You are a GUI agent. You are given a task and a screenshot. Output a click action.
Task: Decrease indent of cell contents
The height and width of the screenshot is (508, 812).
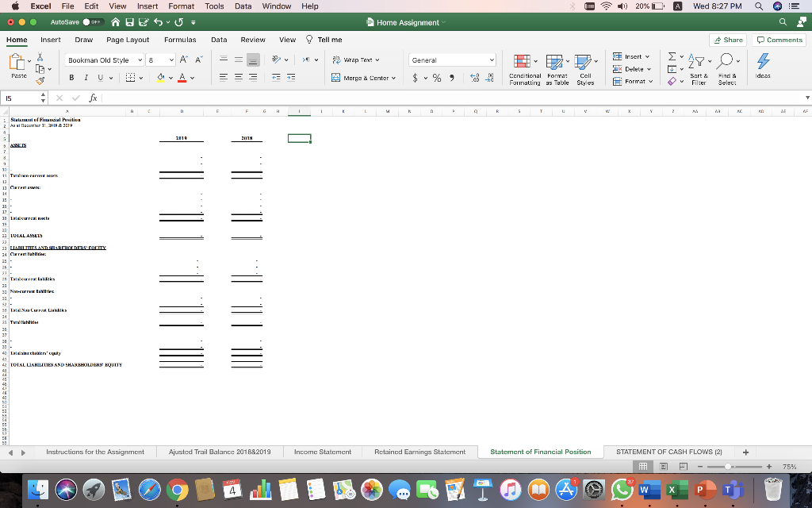pyautogui.click(x=276, y=78)
